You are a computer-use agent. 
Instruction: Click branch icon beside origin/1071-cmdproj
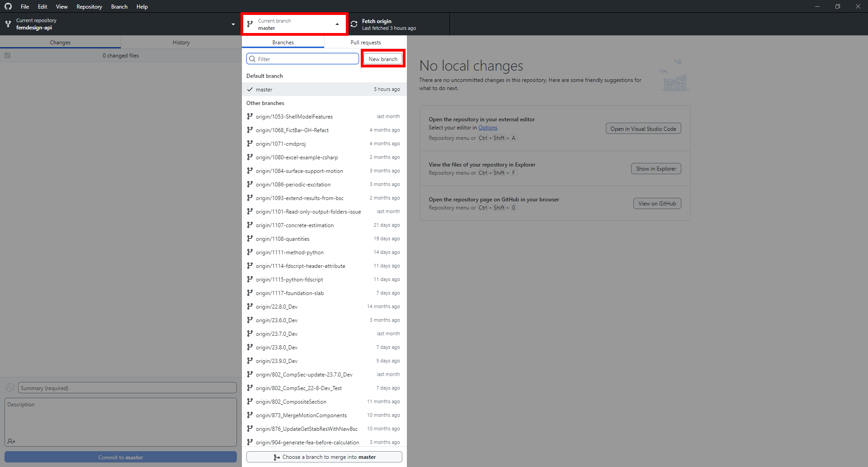coord(250,143)
